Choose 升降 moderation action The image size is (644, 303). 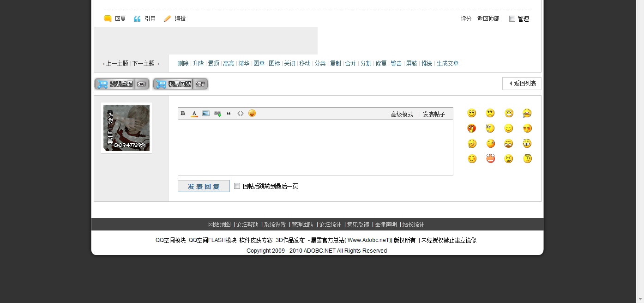[x=198, y=64]
